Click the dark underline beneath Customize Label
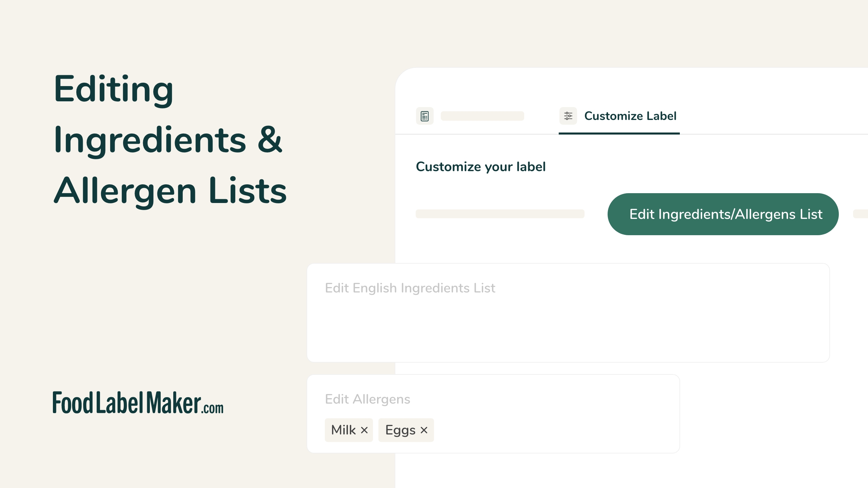This screenshot has width=868, height=488. (x=619, y=134)
